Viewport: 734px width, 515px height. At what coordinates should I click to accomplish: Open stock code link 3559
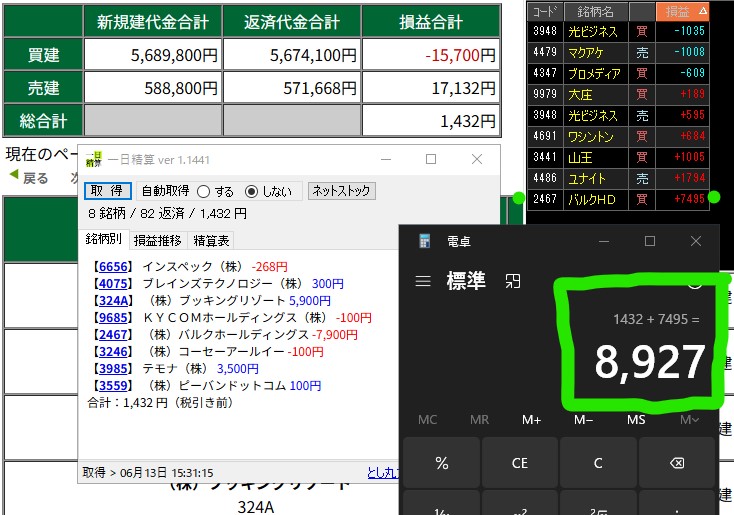pyautogui.click(x=113, y=385)
